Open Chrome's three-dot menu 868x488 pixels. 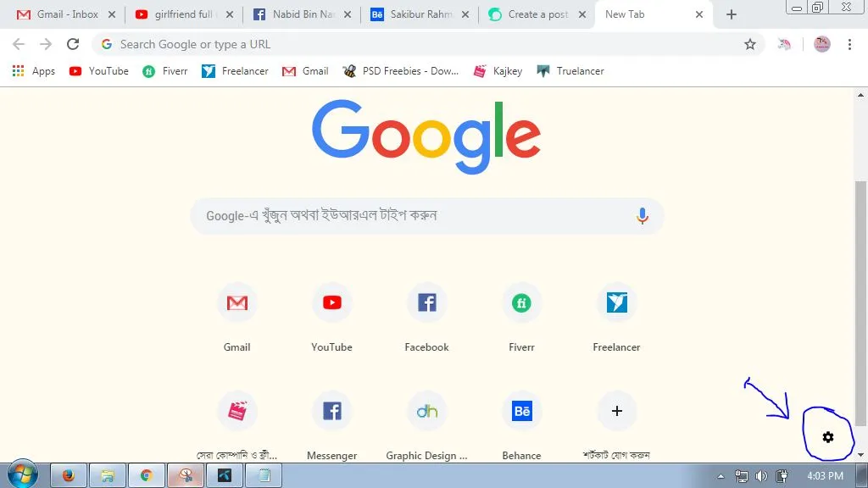(849, 44)
